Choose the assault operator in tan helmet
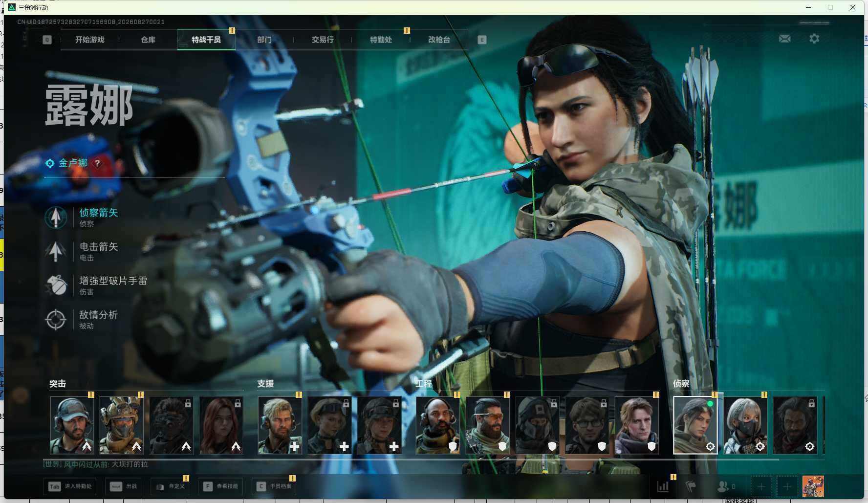This screenshot has height=503, width=868. point(122,425)
